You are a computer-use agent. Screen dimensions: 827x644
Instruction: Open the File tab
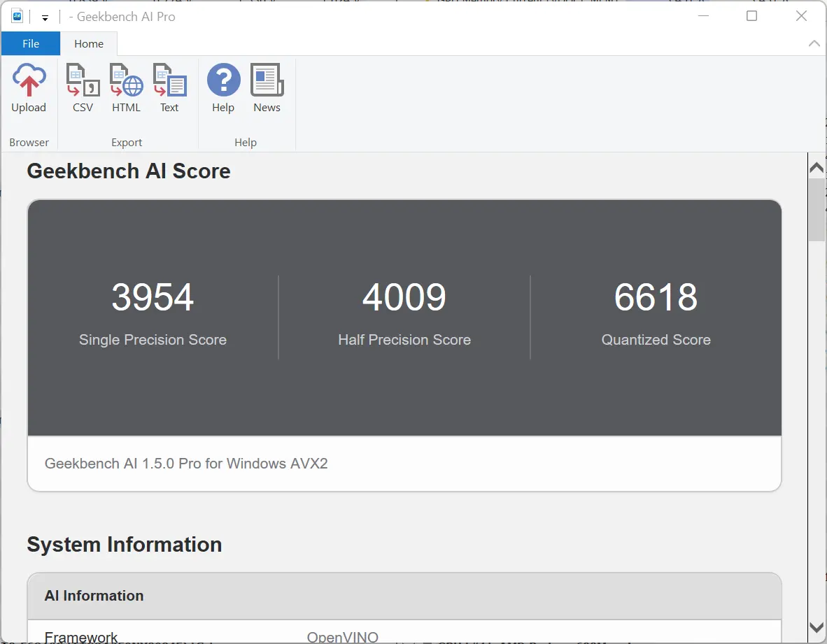[31, 43]
